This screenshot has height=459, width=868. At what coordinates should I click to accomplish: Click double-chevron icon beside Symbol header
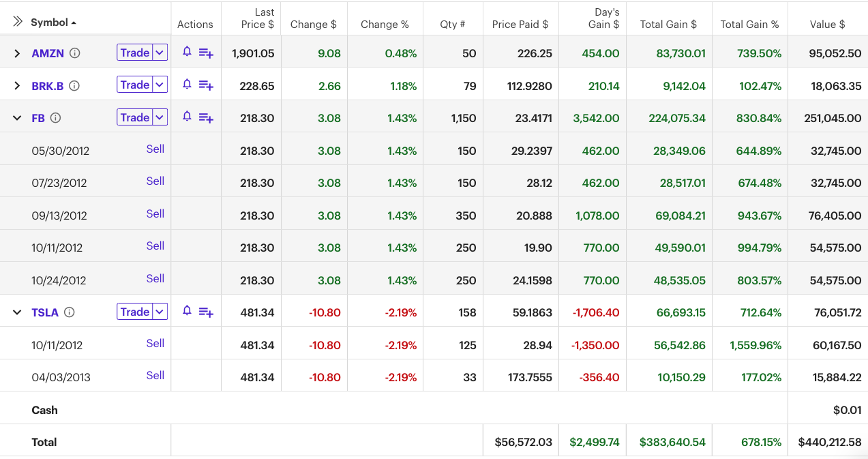[x=18, y=22]
